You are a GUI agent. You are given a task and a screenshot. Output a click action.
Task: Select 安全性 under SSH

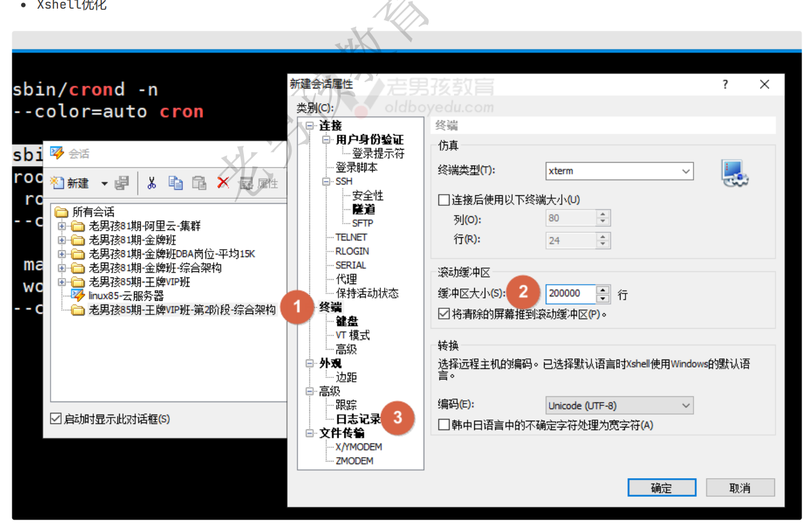coord(367,195)
